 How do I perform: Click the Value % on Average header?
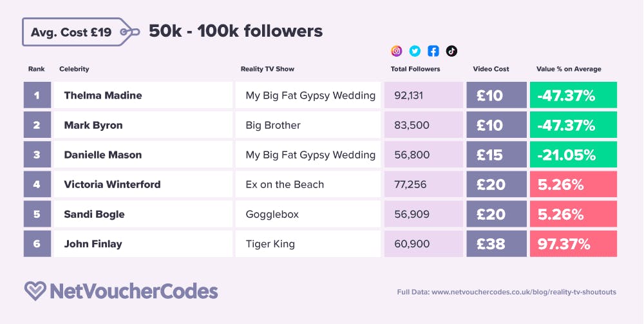coord(569,69)
